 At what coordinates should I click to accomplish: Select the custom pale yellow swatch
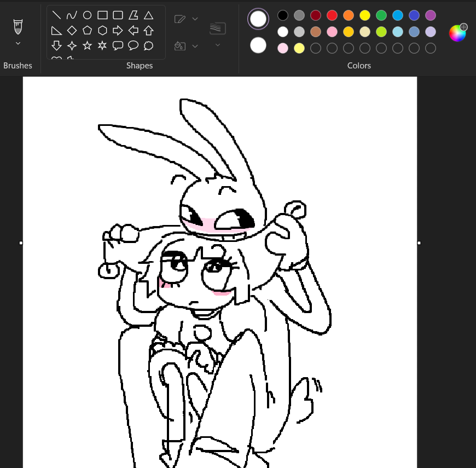coord(299,48)
